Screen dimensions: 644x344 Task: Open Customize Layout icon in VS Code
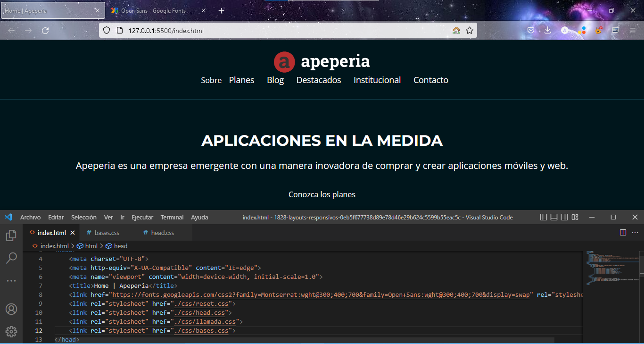pyautogui.click(x=575, y=218)
